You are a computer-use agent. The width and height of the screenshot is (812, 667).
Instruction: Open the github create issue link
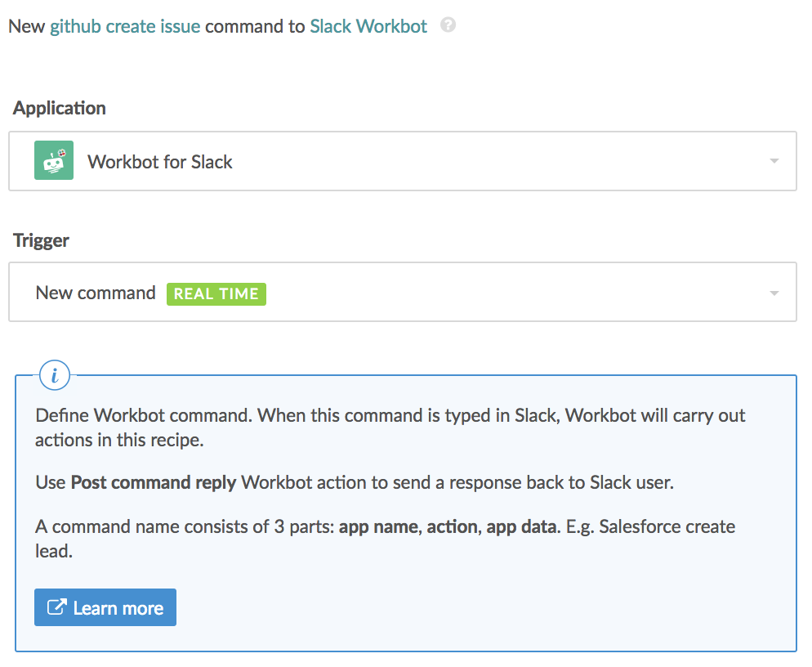[x=125, y=26]
